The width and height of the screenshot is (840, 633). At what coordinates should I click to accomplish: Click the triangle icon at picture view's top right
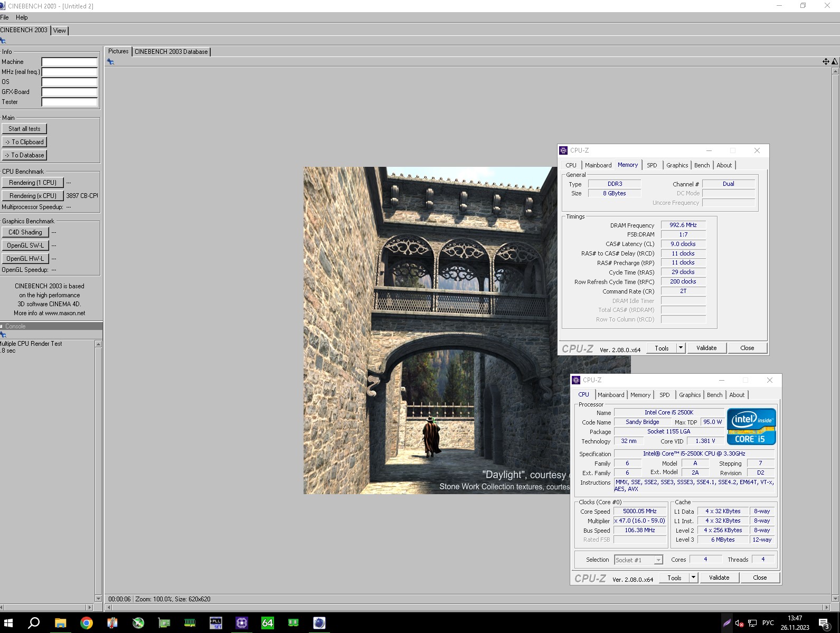(835, 62)
